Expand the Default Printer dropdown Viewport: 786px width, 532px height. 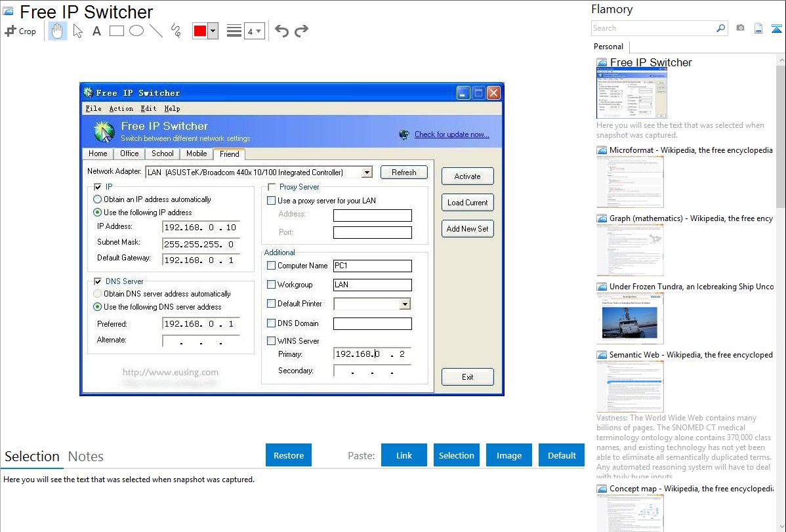pos(405,304)
